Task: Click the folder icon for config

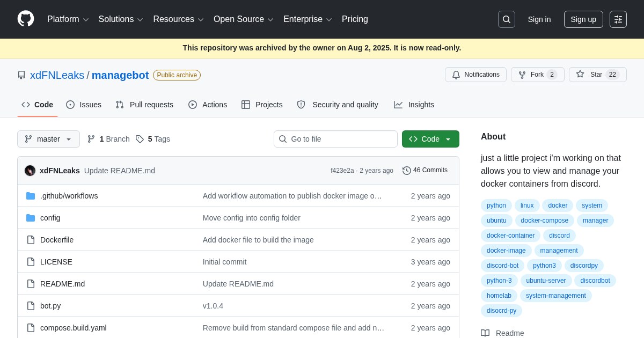Action: coord(31,218)
